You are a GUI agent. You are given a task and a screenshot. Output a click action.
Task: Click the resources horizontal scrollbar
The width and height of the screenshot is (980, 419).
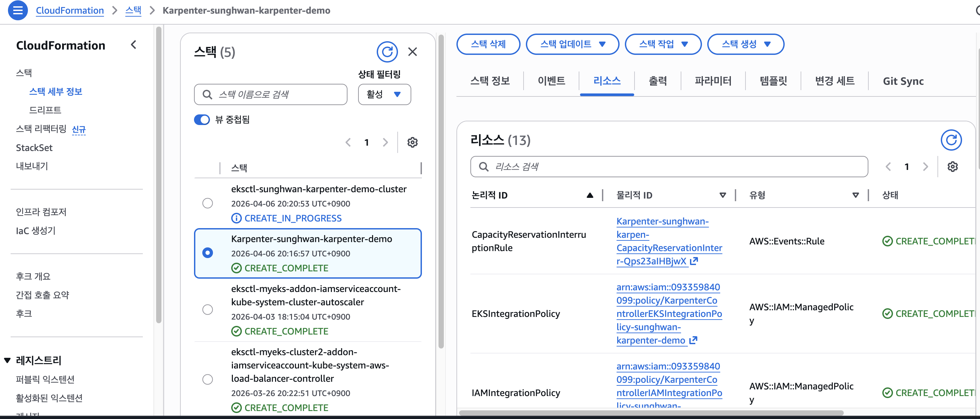pos(651,413)
